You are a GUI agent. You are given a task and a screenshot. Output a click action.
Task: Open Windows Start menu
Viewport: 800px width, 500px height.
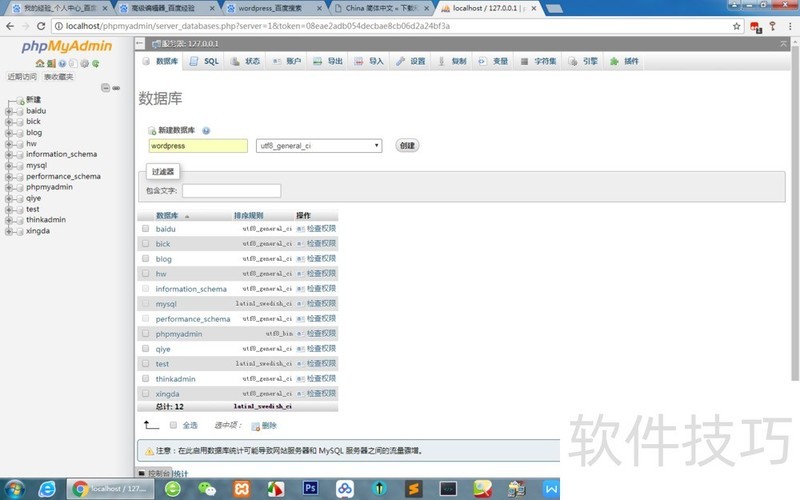tap(14, 489)
